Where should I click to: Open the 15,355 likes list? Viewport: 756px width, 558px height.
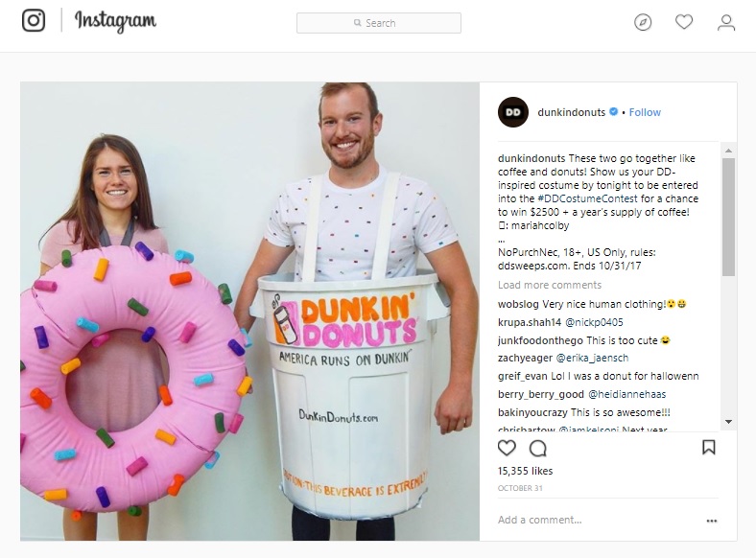(525, 471)
